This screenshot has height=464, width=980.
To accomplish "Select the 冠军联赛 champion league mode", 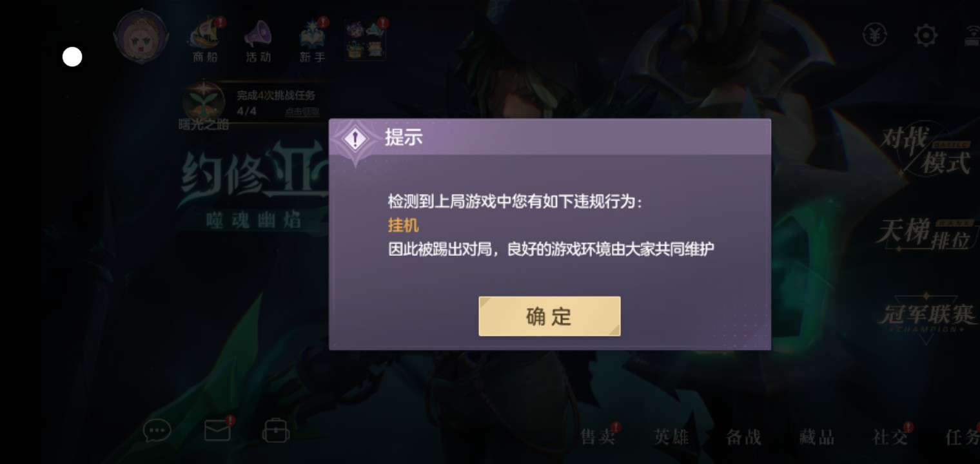I will (x=926, y=316).
